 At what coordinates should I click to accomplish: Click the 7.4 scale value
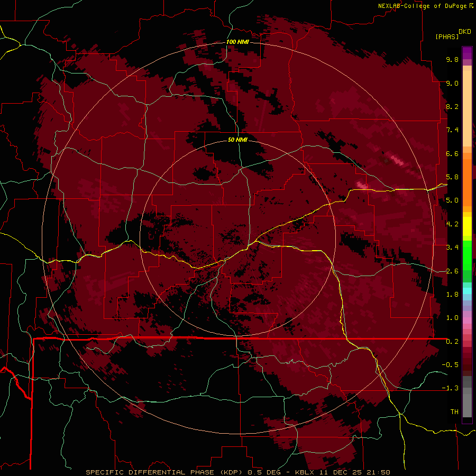(x=452, y=130)
